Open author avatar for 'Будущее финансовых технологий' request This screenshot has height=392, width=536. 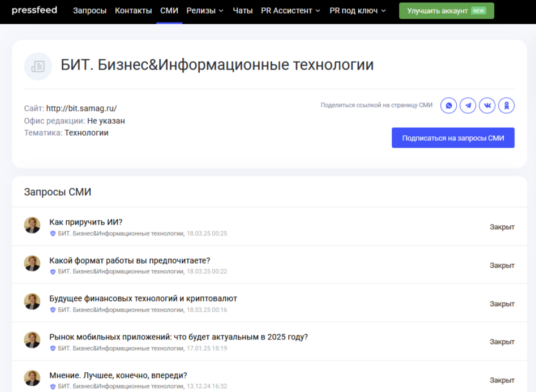pyautogui.click(x=32, y=301)
